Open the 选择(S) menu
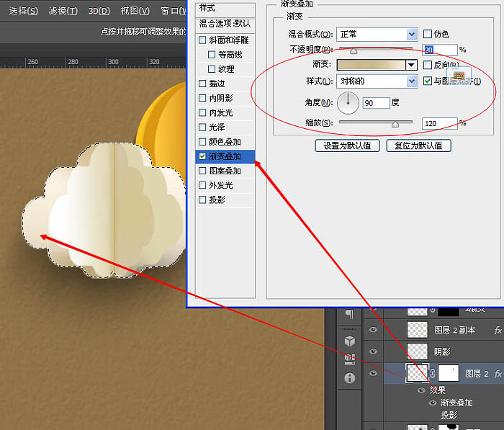504x430 pixels. point(23,11)
